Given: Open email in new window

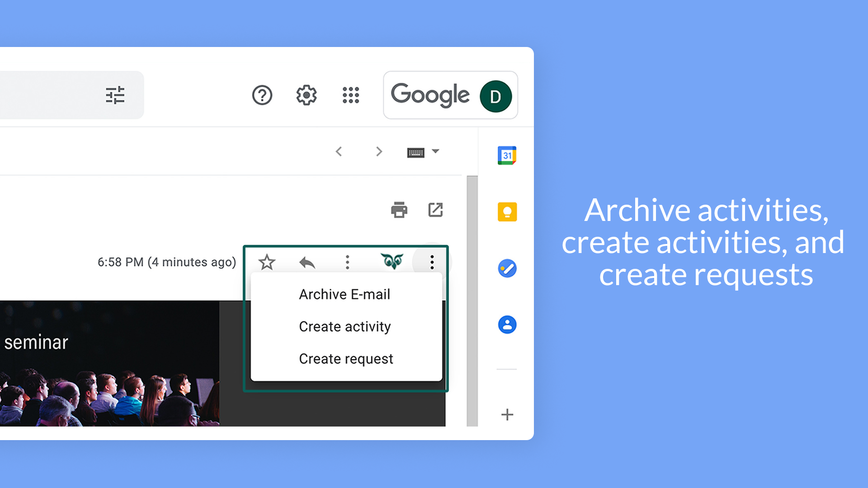Looking at the screenshot, I should (435, 210).
